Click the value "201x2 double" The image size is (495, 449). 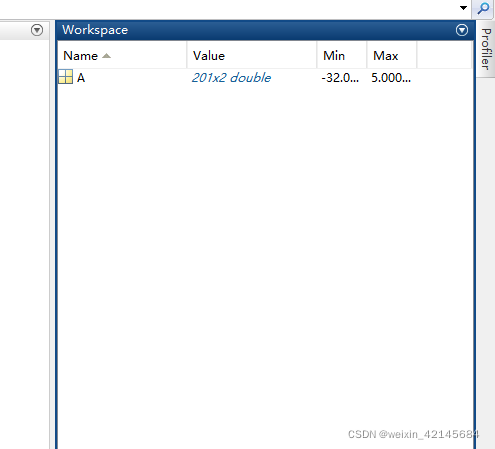(x=231, y=78)
